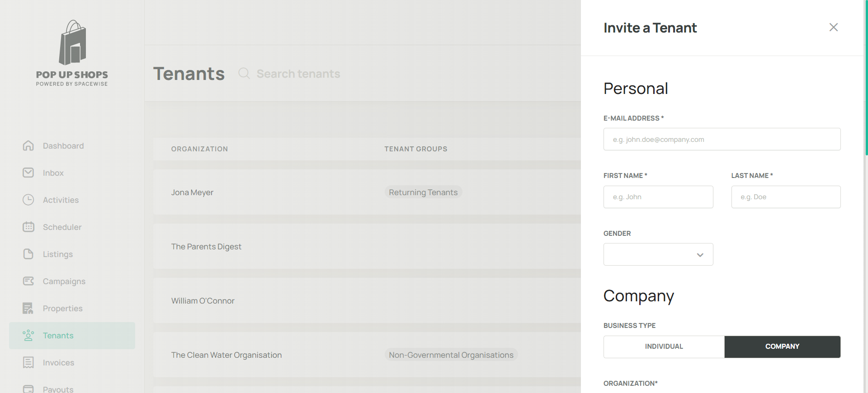The height and width of the screenshot is (393, 868).
Task: Click the Invoices receipt icon
Action: pyautogui.click(x=28, y=362)
